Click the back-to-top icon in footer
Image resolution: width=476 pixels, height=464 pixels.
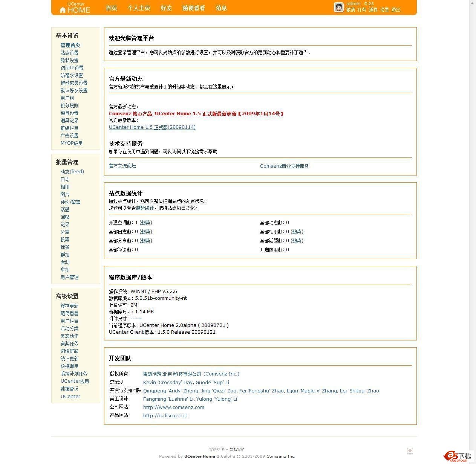pos(410,450)
